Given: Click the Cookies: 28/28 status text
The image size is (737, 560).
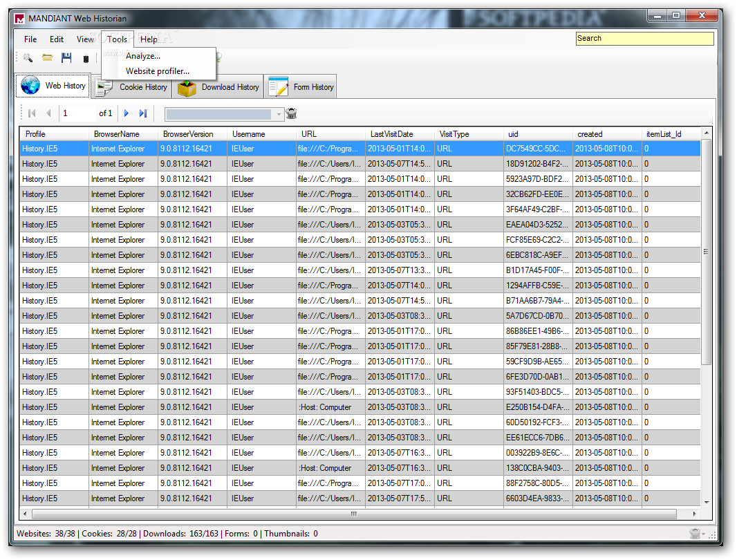Looking at the screenshot, I should [109, 534].
